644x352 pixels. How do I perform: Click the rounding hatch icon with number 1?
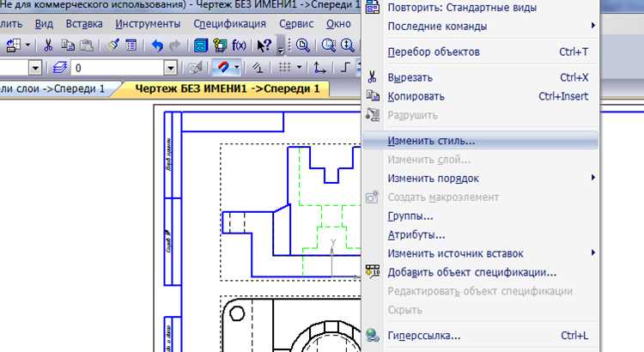click(x=258, y=68)
